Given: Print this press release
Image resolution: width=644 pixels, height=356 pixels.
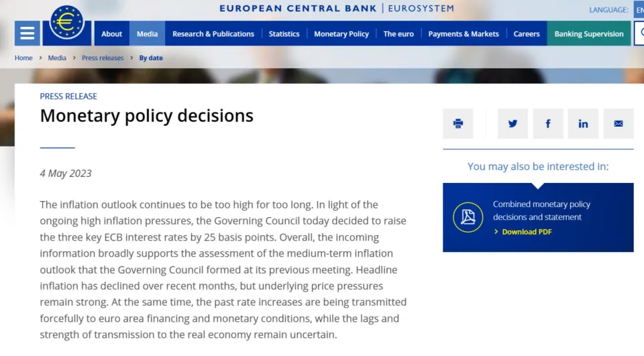Looking at the screenshot, I should click(x=458, y=123).
